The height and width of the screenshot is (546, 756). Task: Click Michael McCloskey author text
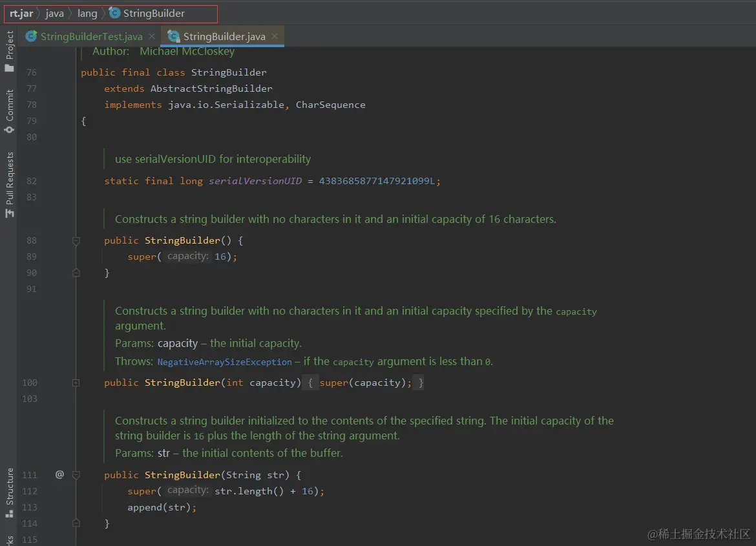pos(187,51)
